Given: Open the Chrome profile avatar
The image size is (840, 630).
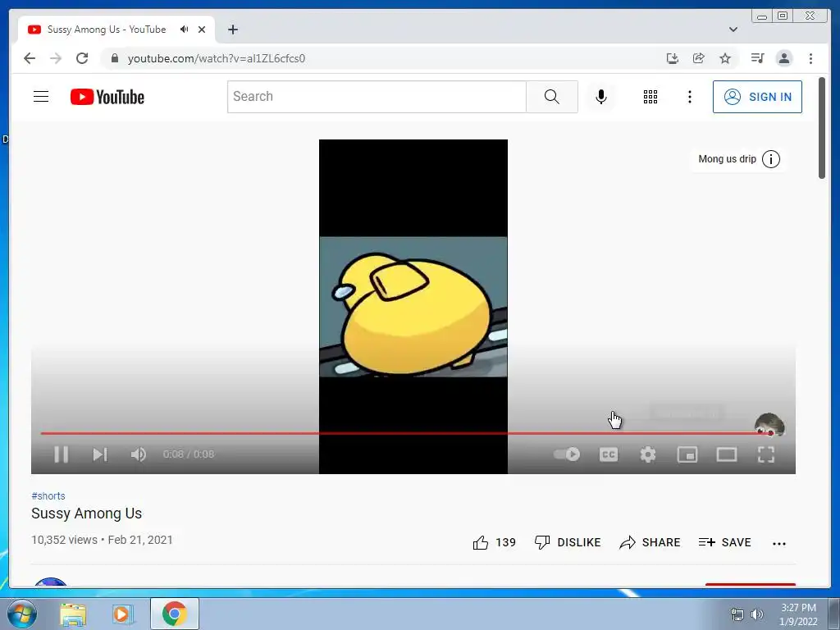Looking at the screenshot, I should point(783,58).
